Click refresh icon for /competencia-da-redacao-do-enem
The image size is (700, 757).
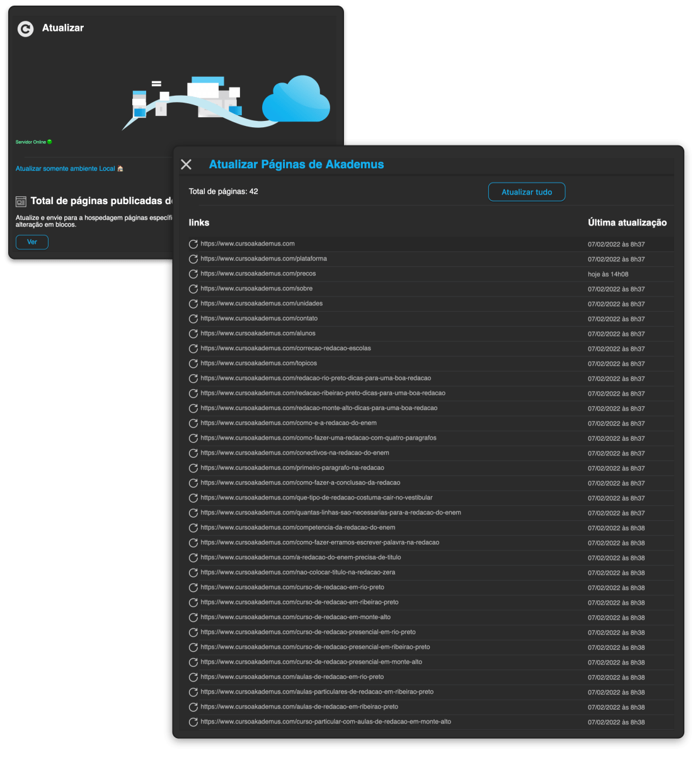point(193,528)
